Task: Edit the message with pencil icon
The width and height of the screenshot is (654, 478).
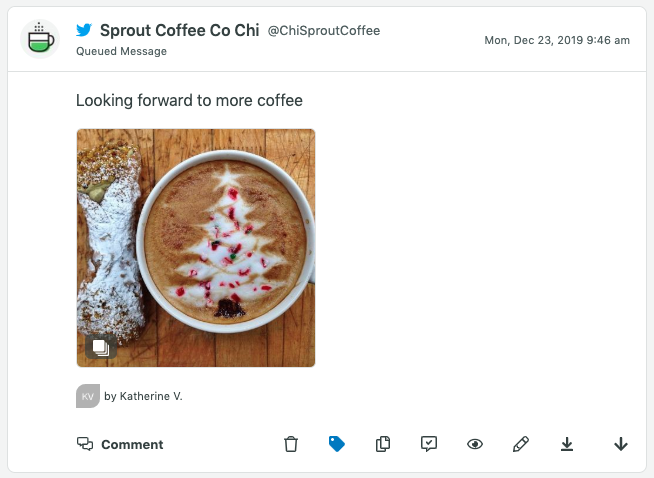Action: click(x=521, y=444)
